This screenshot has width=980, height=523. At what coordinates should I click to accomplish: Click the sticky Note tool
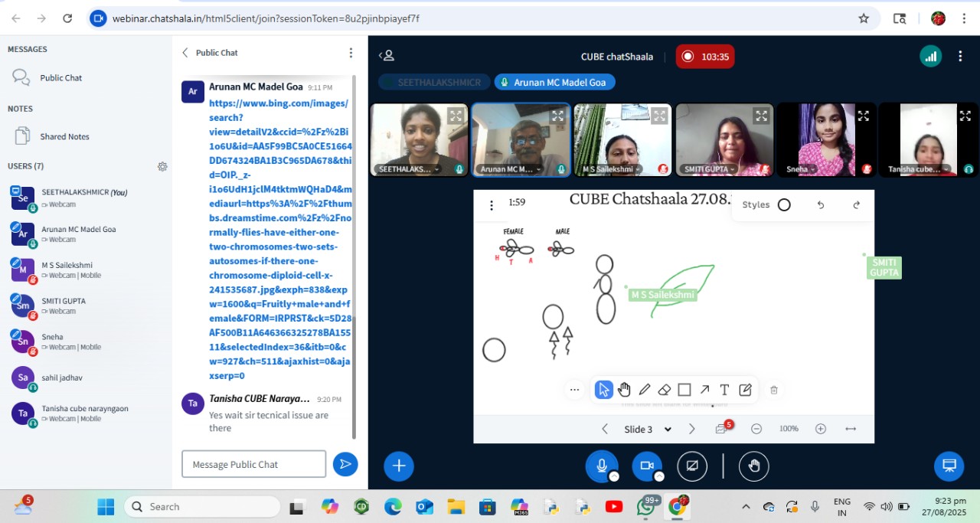[745, 390]
